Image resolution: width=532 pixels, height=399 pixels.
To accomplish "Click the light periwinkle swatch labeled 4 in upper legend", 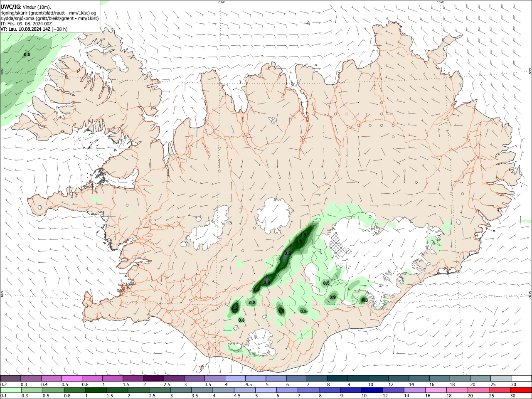I will click(235, 378).
